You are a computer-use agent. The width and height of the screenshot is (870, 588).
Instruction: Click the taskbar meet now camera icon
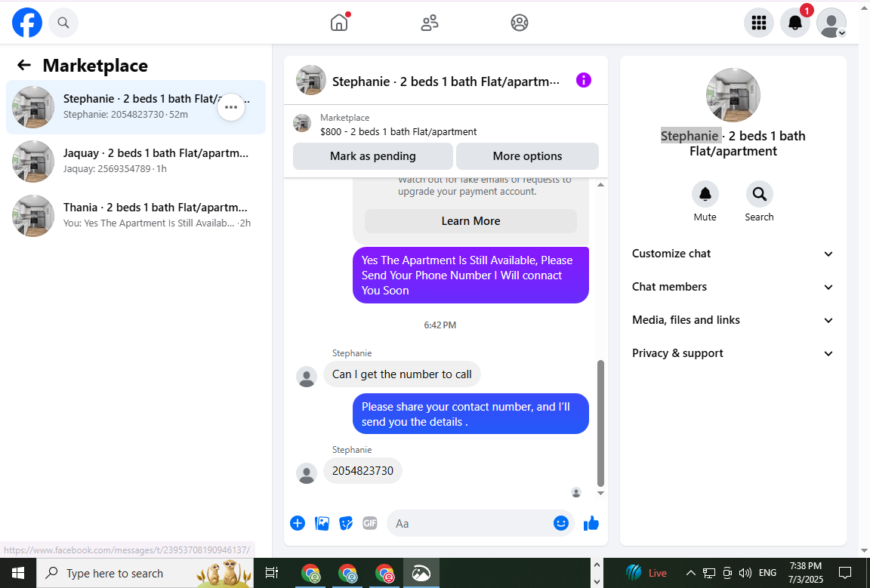click(727, 573)
